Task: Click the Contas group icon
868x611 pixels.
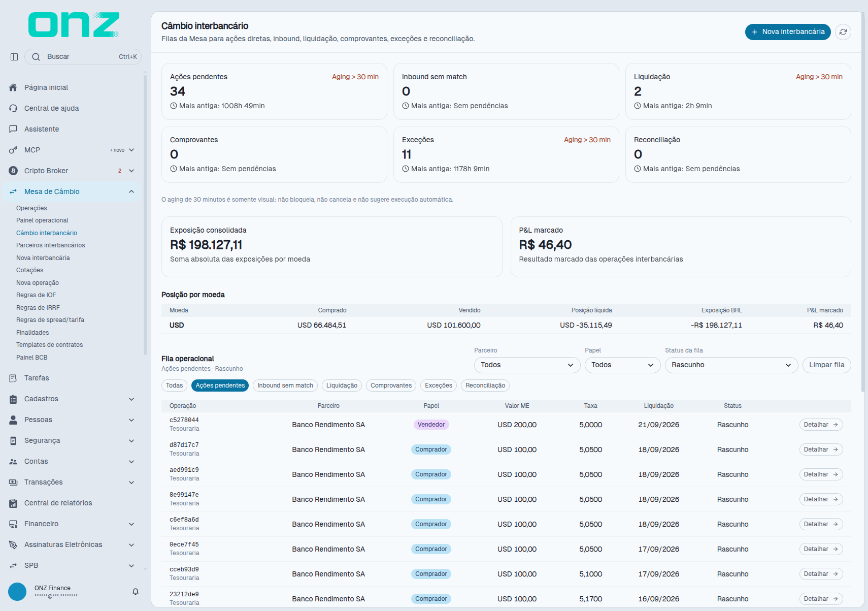Action: click(13, 461)
